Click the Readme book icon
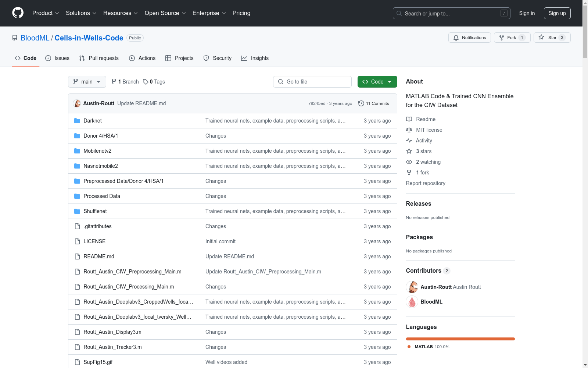The image size is (588, 368). (x=409, y=119)
